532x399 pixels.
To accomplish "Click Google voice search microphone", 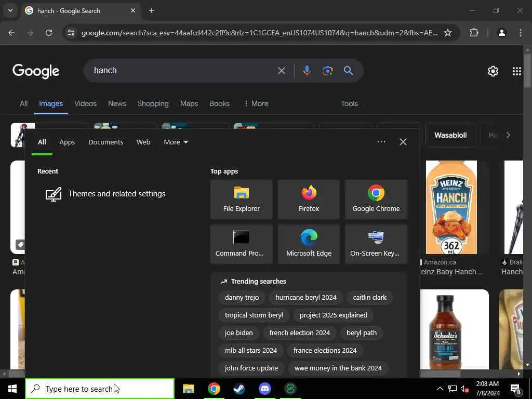I will [x=307, y=71].
